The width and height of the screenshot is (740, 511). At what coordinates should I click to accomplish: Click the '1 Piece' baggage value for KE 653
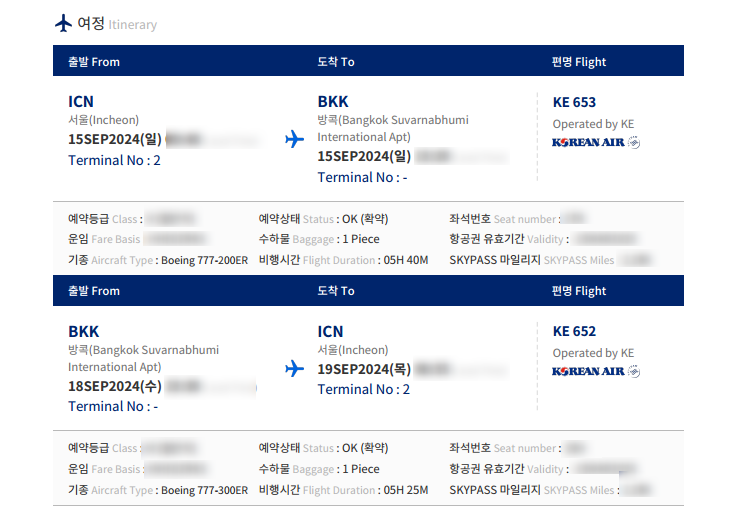pos(361,239)
